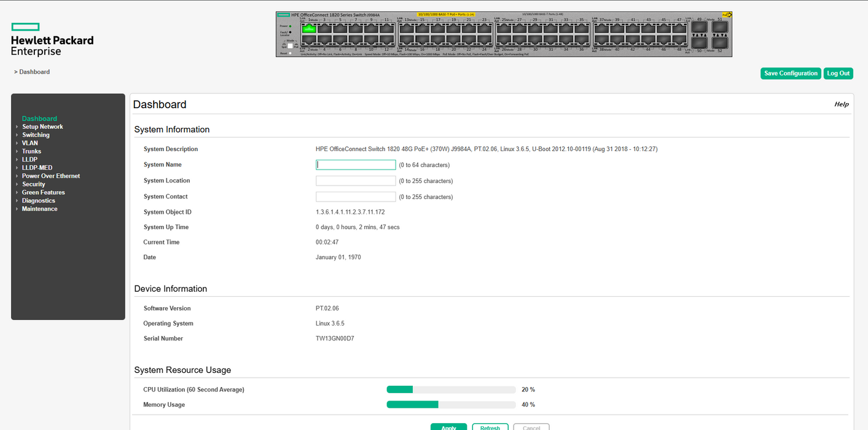Select port 2 on the switch graphic
Image resolution: width=868 pixels, height=430 pixels.
(x=309, y=40)
